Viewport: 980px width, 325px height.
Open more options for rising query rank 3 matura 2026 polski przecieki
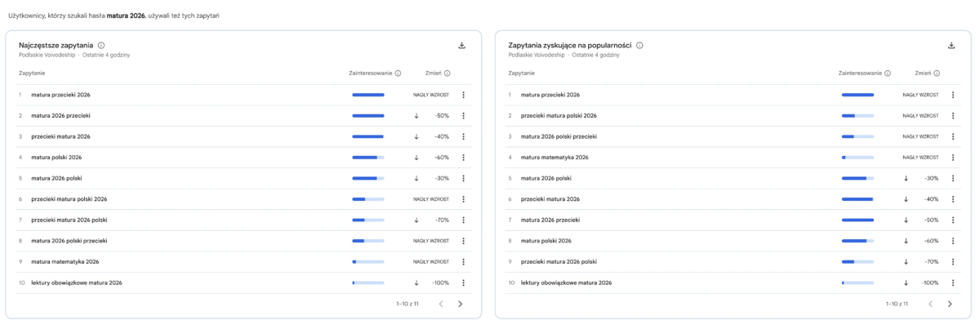coord(953,136)
